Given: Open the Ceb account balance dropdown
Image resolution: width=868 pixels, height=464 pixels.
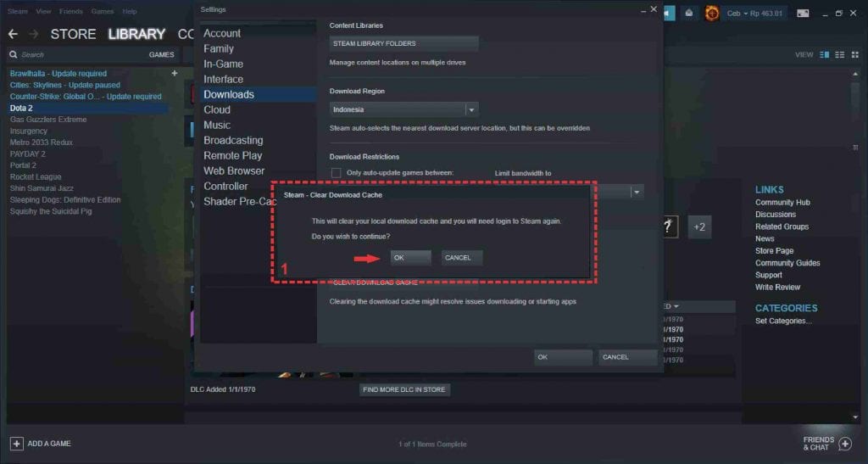Looking at the screenshot, I should 754,14.
